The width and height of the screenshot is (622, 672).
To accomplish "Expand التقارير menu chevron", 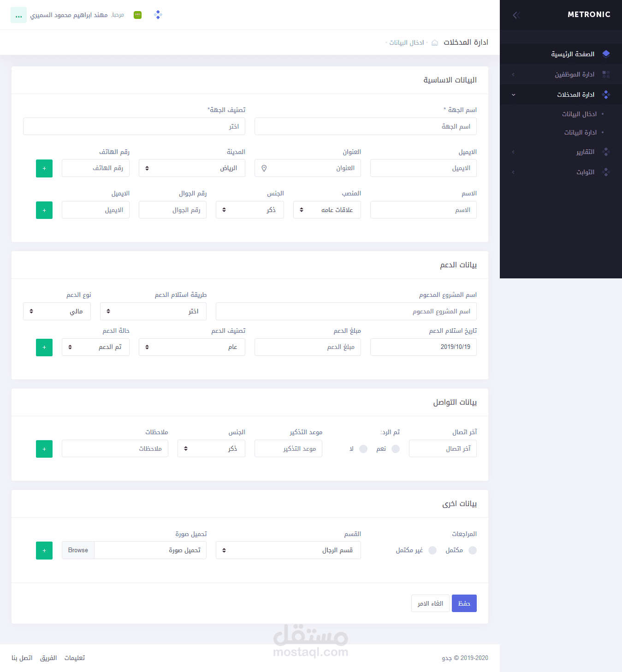I will 513,152.
